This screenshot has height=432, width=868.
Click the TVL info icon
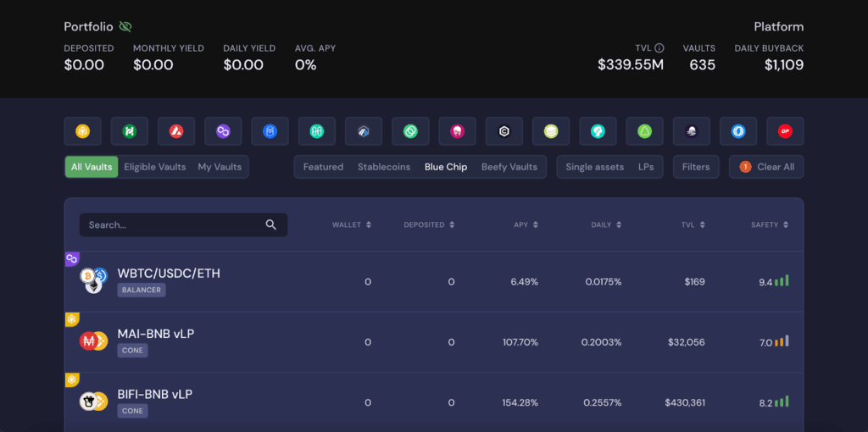659,48
